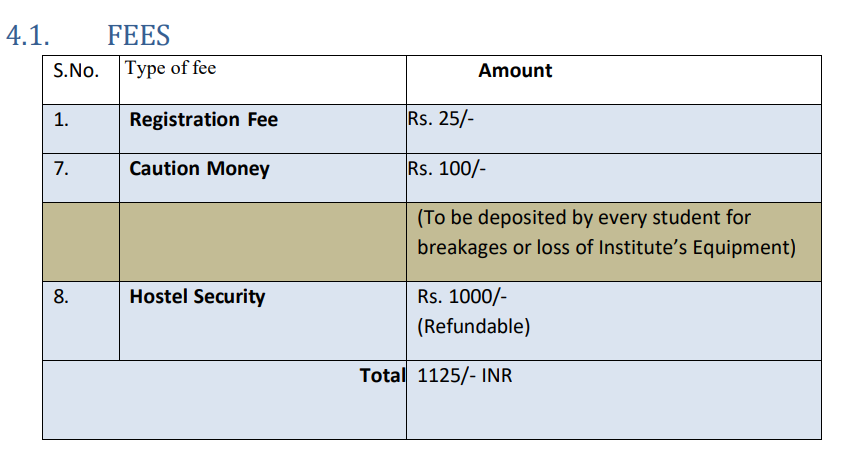This screenshot has width=845, height=449.
Task: Click the Caution Money label
Action: point(199,169)
